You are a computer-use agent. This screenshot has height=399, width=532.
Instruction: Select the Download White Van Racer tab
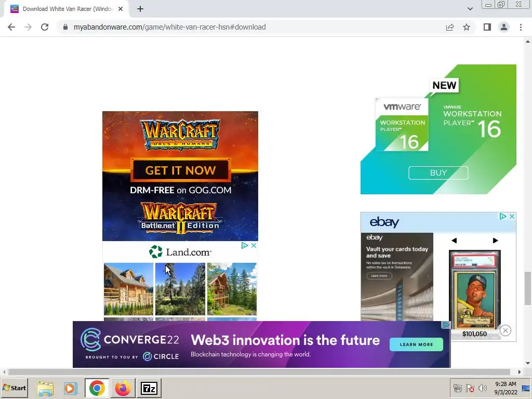coord(66,9)
